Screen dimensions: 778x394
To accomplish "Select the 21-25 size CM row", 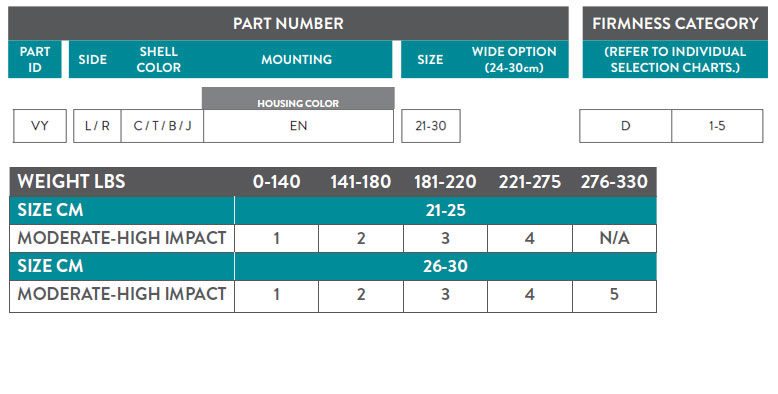I will (333, 210).
